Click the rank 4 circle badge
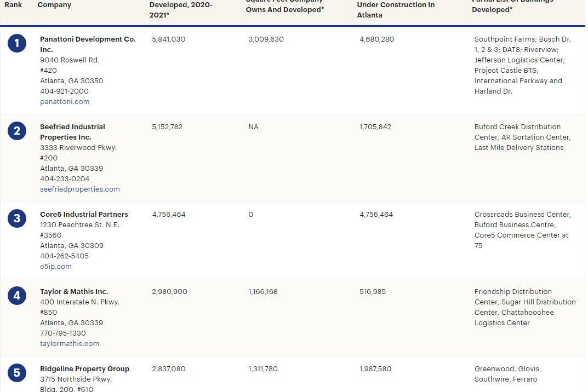The width and height of the screenshot is (588, 392). pos(17,296)
